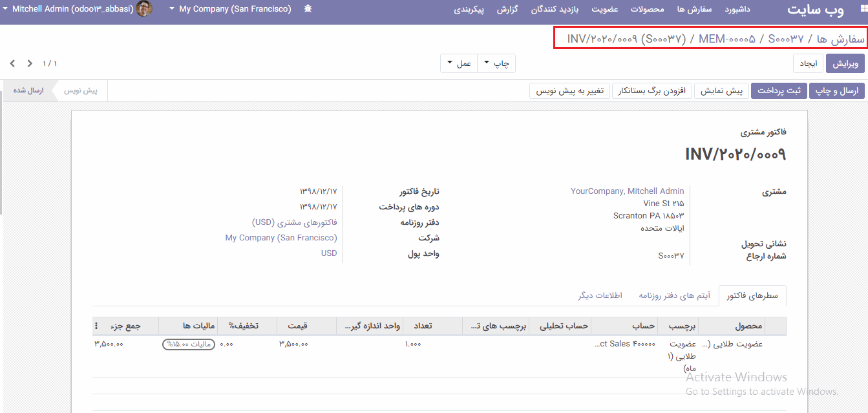The image size is (868, 413).
Task: Expand the چاپ print dropdown
Action: point(496,63)
